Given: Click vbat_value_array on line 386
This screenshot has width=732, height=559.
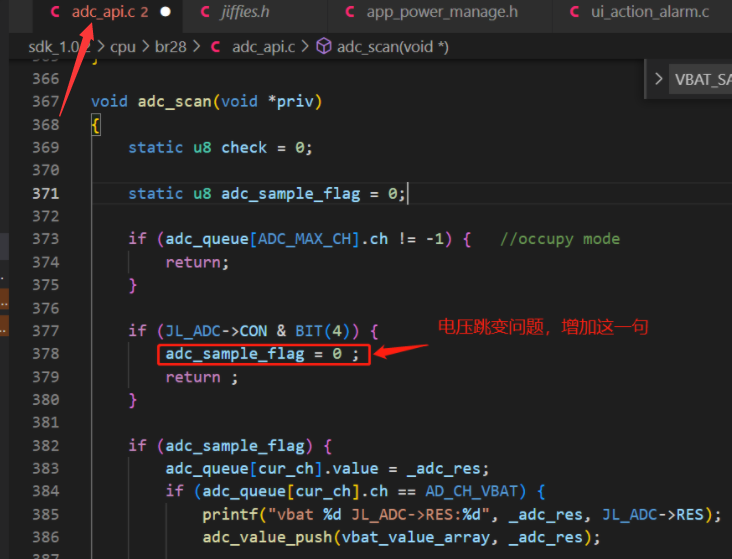Looking at the screenshot, I should [415, 537].
